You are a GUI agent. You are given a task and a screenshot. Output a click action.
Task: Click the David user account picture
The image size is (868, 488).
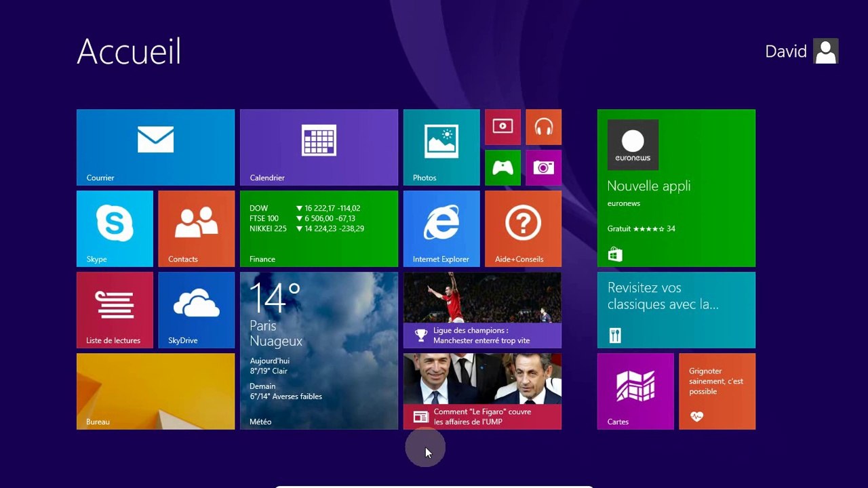point(826,52)
